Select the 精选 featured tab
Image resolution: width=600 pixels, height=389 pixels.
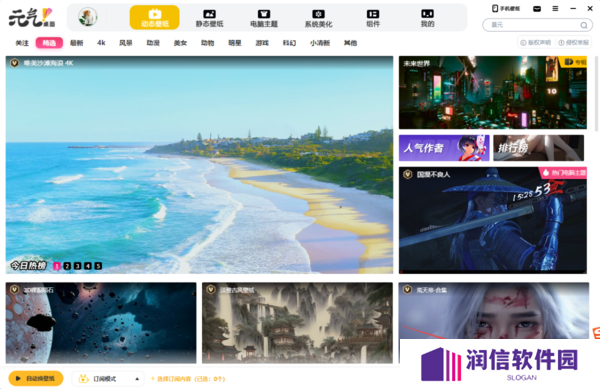[49, 43]
